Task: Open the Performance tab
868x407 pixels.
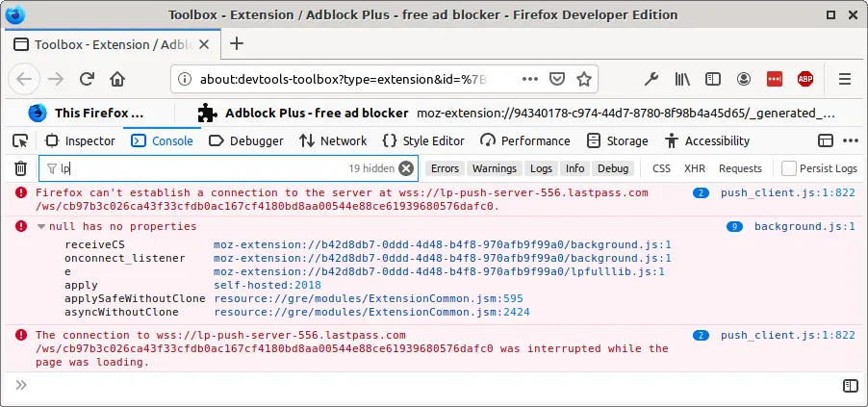Action: pos(525,140)
